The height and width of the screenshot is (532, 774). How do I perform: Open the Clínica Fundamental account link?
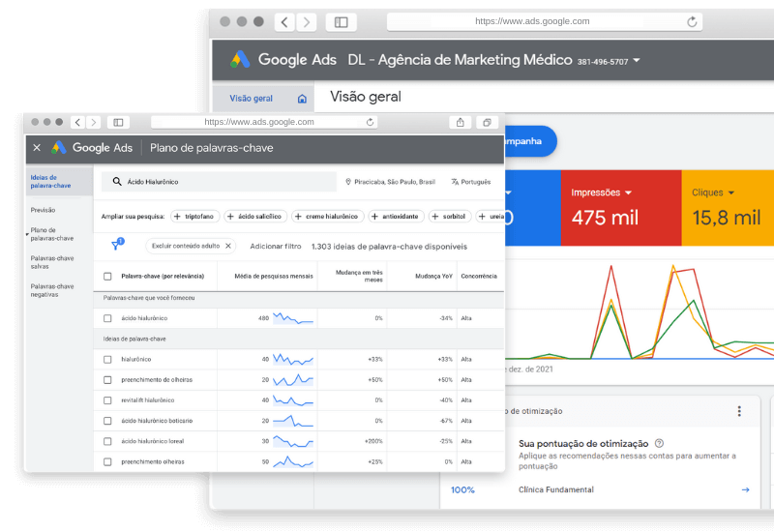555,489
